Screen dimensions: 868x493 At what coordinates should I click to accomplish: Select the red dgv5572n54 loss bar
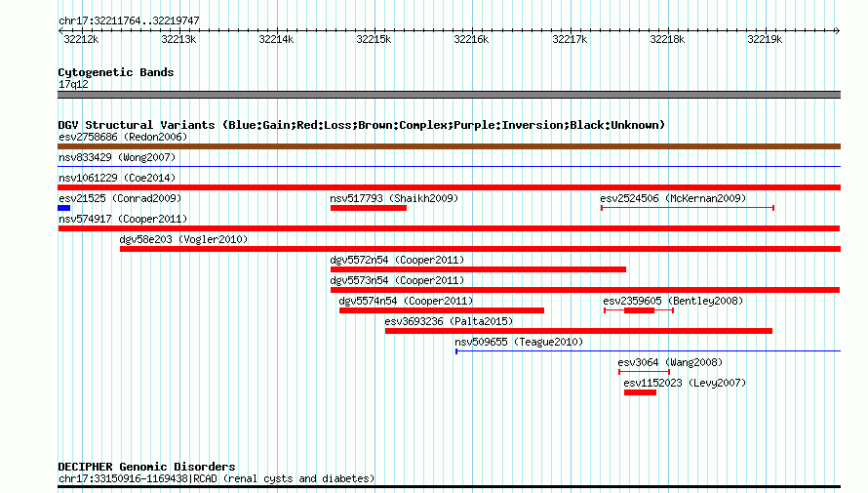click(x=478, y=269)
